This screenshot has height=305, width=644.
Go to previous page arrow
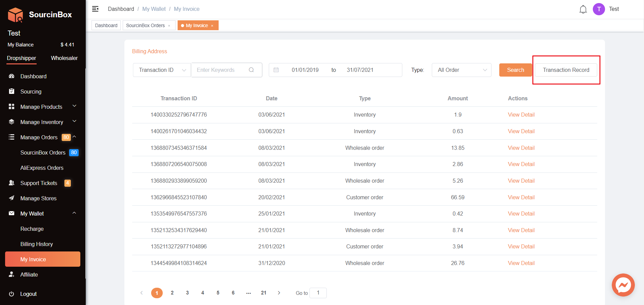point(142,293)
